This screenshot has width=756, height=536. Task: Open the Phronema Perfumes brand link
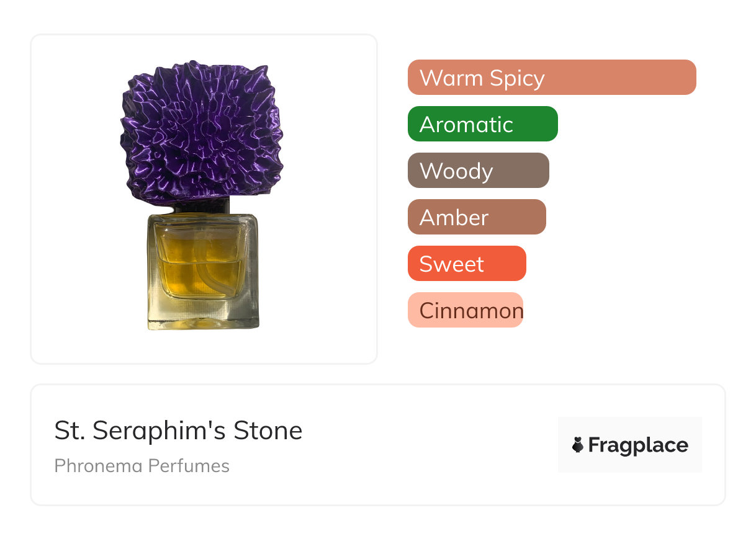tap(142, 466)
